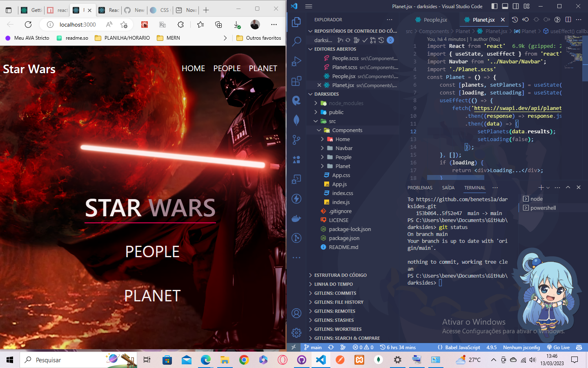Screen dimensions: 588x368
Task: Open Edge favorites star list icon
Action: point(200,25)
